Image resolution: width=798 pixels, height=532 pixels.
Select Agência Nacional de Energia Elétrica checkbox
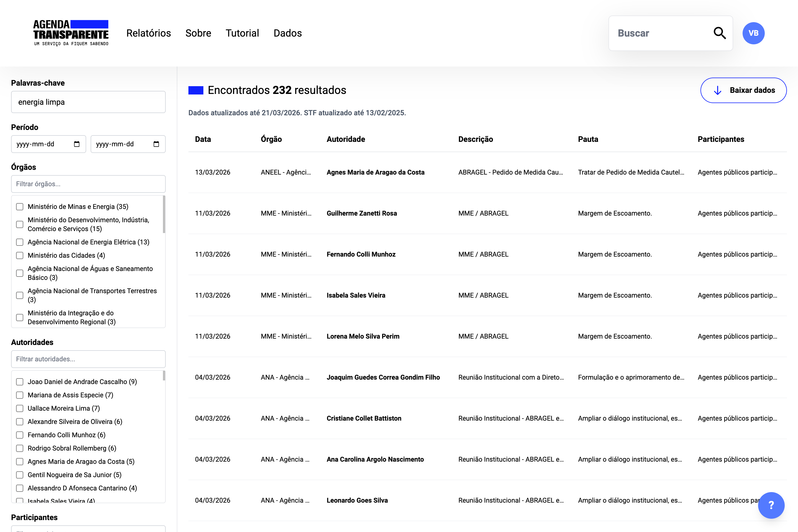[x=20, y=242]
